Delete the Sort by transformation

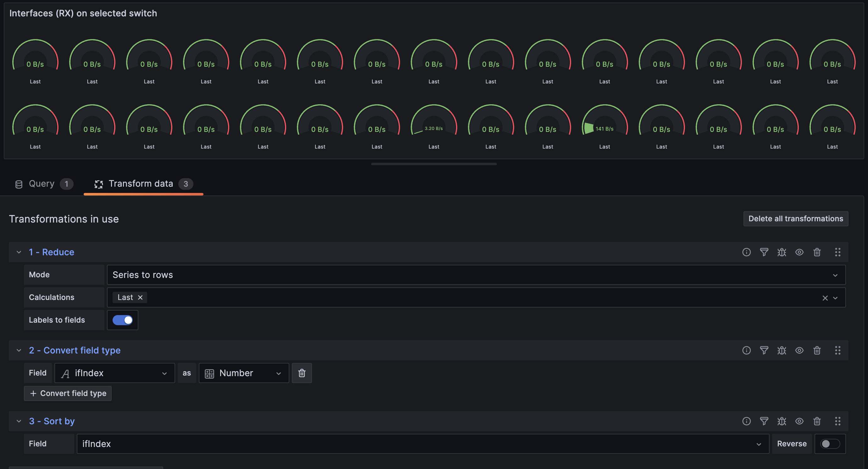[x=817, y=421]
